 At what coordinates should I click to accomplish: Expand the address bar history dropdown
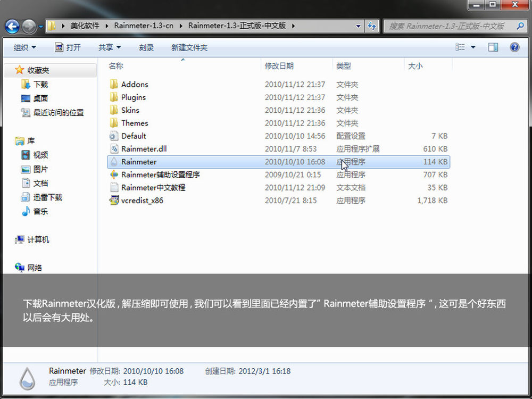point(359,26)
